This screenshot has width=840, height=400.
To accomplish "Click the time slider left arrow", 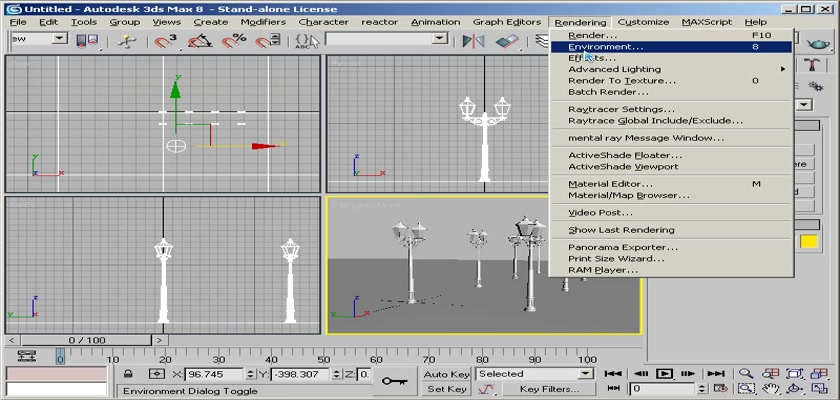I will click(x=12, y=340).
